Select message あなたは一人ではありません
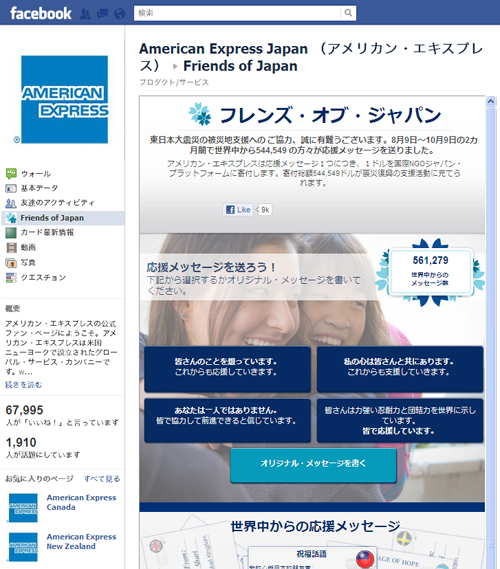 [227, 420]
